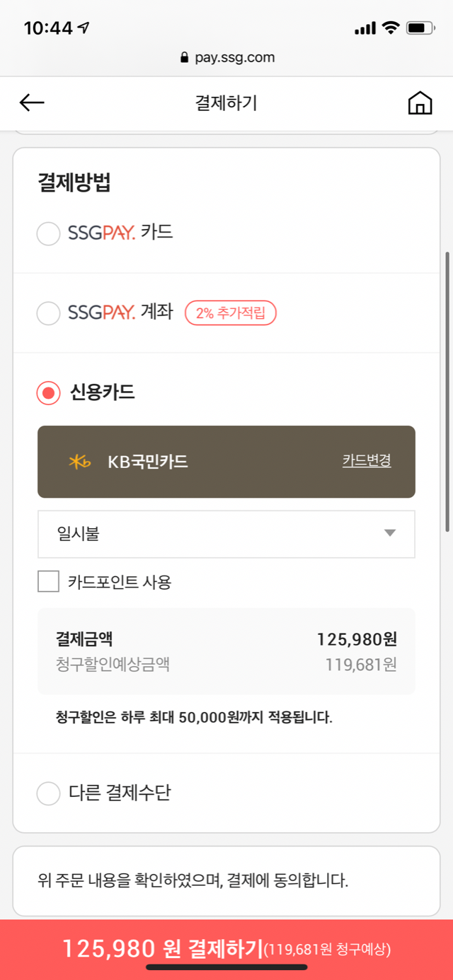This screenshot has height=980, width=453.
Task: Go to home via house icon
Action: tap(420, 103)
